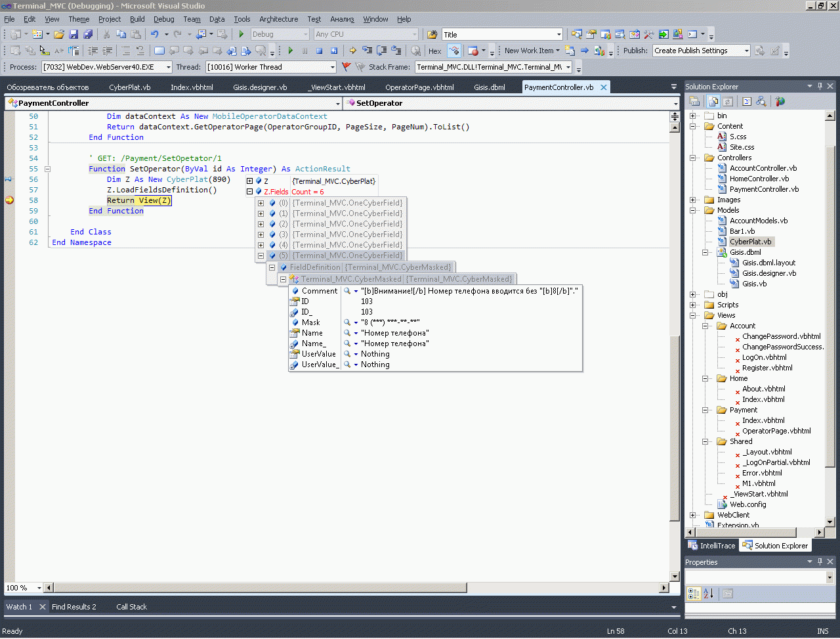Image resolution: width=840 pixels, height=639 pixels.
Task: Switch to the Call Stack tab
Action: 131,607
